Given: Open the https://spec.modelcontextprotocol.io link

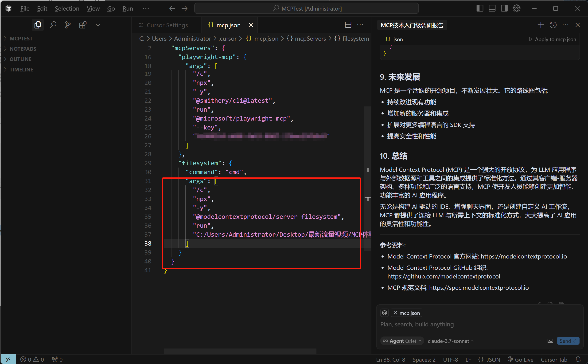Looking at the screenshot, I should point(479,288).
